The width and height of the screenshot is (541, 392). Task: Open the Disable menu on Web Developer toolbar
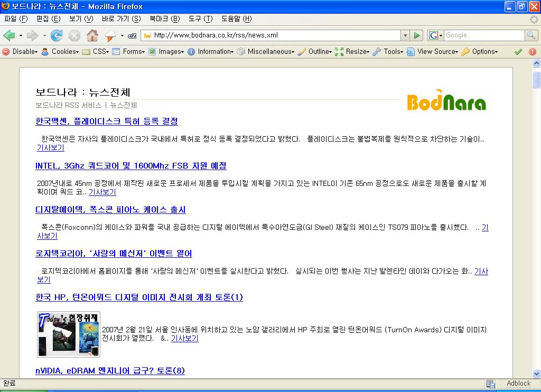[20, 52]
